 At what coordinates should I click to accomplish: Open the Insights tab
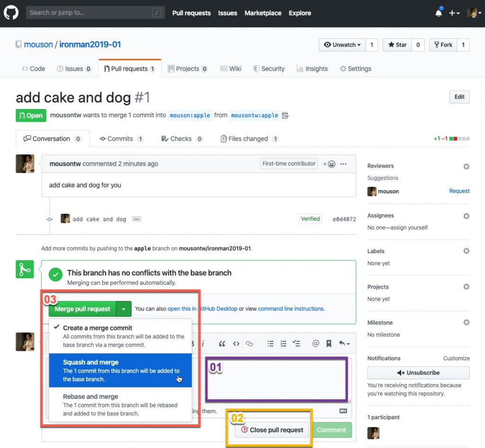[x=312, y=69]
